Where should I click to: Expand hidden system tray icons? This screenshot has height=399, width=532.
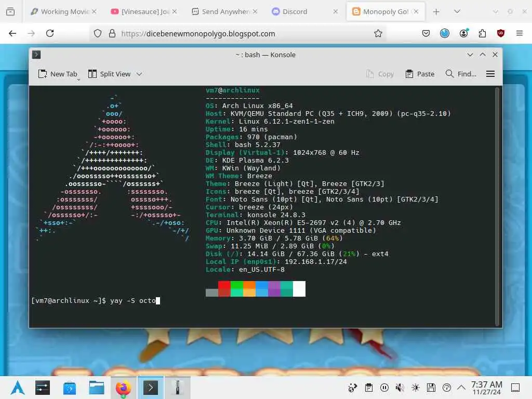[x=461, y=387]
